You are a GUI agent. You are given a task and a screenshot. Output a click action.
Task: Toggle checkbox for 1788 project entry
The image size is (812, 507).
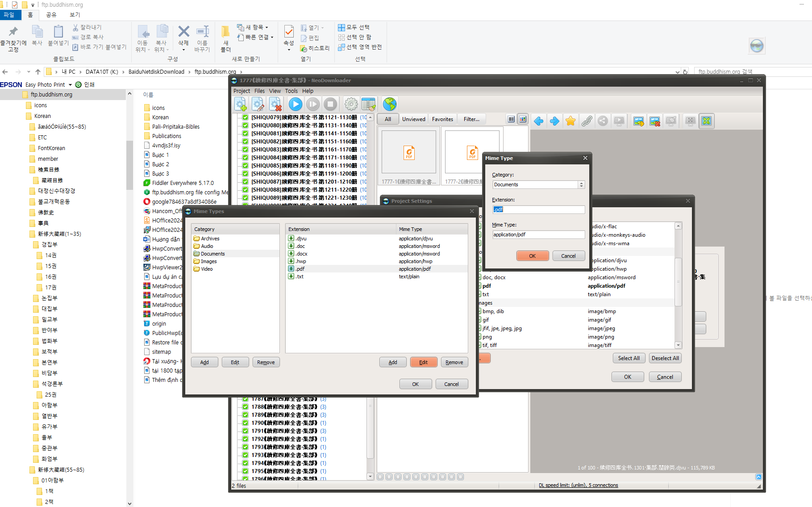tap(245, 407)
